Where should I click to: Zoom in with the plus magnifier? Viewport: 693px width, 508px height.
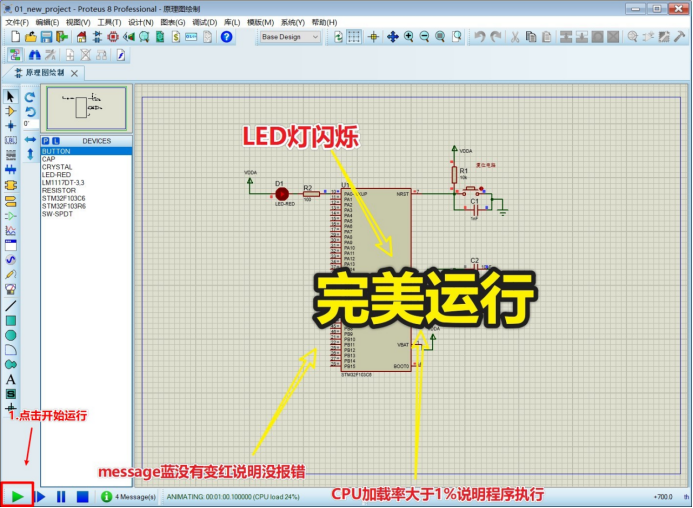pos(408,37)
